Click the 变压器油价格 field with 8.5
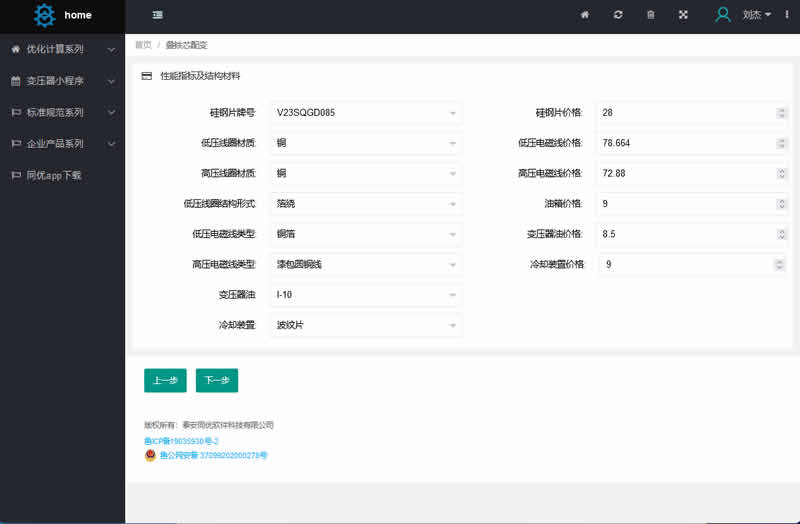This screenshot has height=524, width=800. click(692, 234)
